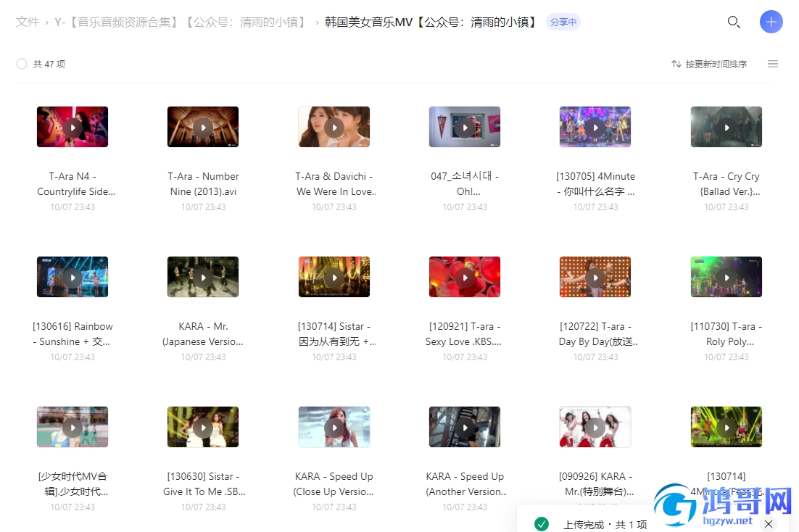Click the timestamp under T-Ara N4 Countrylife
The width and height of the screenshot is (799, 532).
click(x=73, y=207)
